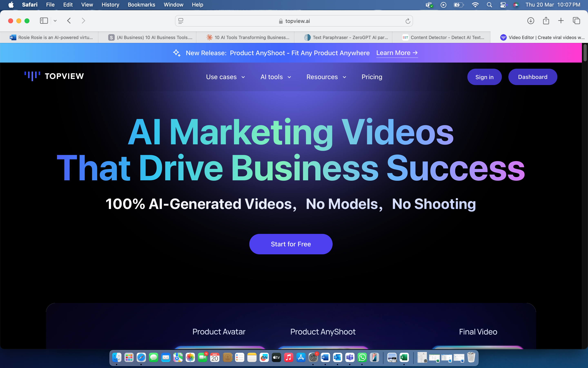Screen dimensions: 588x368
Task: Go forward with the forward arrow
Action: click(83, 21)
